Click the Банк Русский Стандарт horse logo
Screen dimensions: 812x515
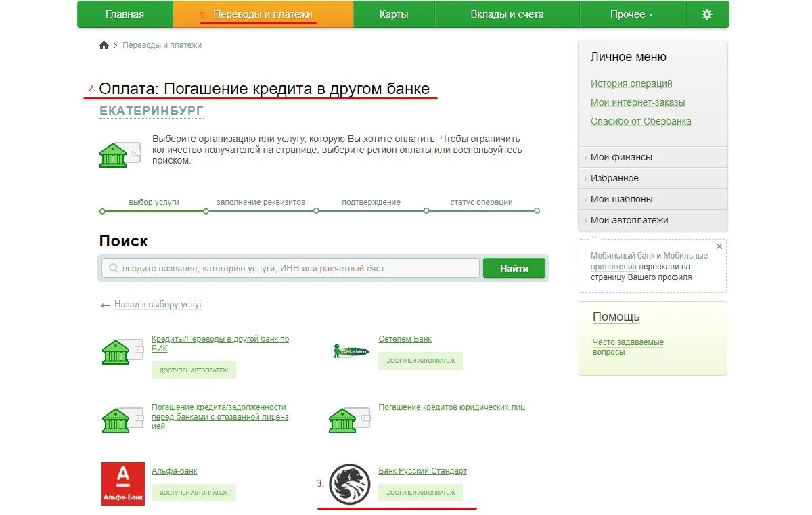tap(348, 483)
